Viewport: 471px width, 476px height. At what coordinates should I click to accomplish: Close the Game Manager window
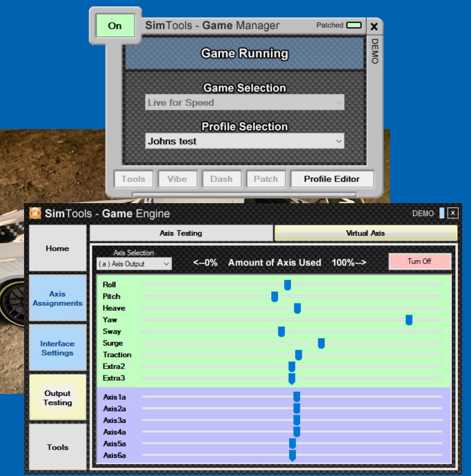pyautogui.click(x=374, y=26)
